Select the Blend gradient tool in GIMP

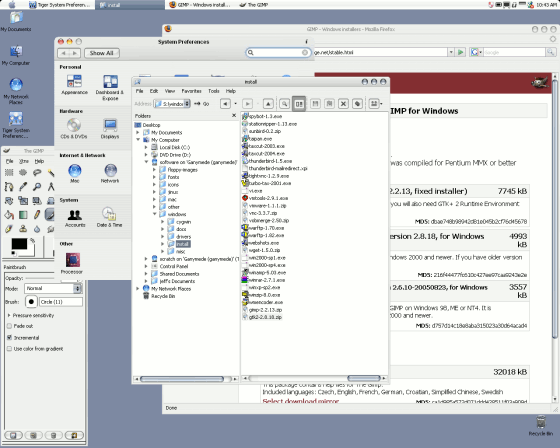(x=23, y=215)
